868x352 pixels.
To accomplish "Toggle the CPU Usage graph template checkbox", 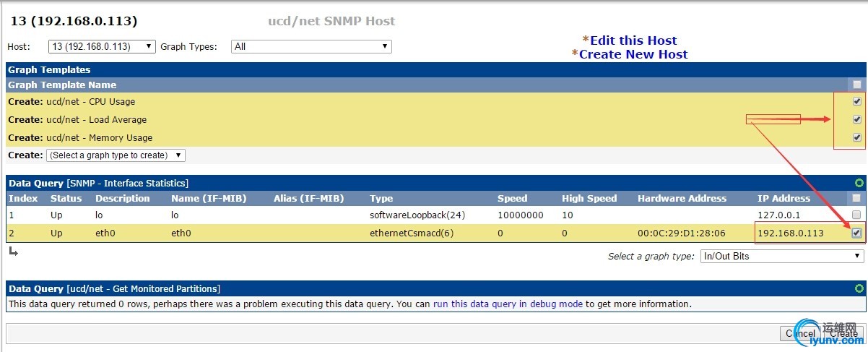I will 856,101.
